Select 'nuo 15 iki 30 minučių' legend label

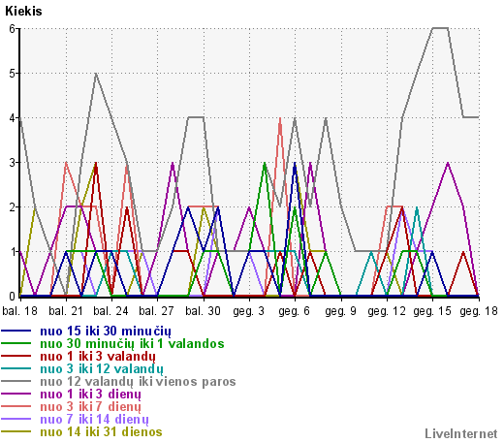pyautogui.click(x=106, y=332)
